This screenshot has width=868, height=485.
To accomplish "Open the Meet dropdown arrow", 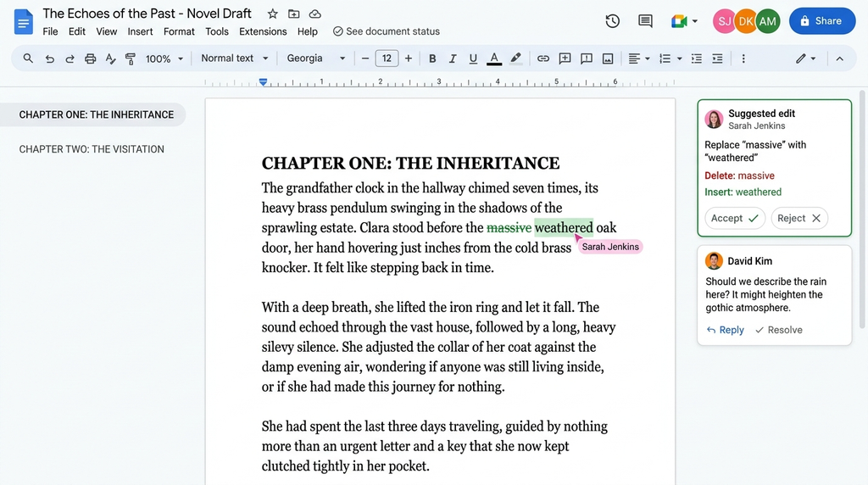I will pos(695,21).
